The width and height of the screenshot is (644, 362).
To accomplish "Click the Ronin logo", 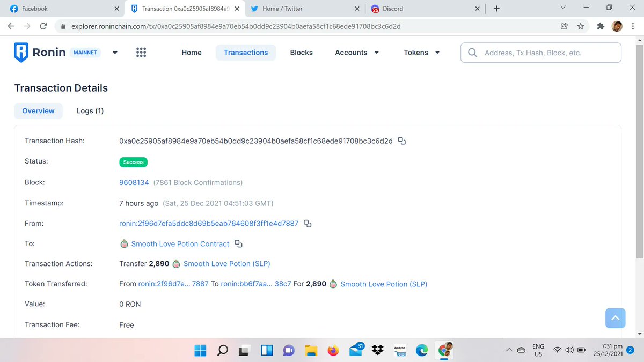I will pyautogui.click(x=40, y=53).
